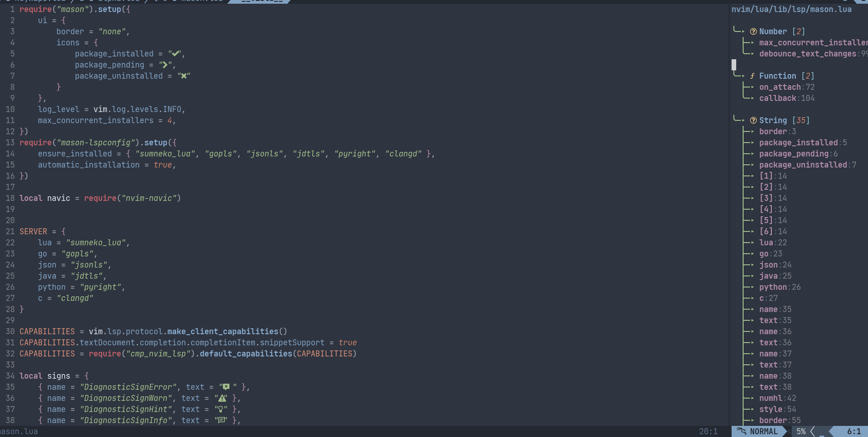
Task: Select name:36 entry in the outline
Action: tap(775, 331)
